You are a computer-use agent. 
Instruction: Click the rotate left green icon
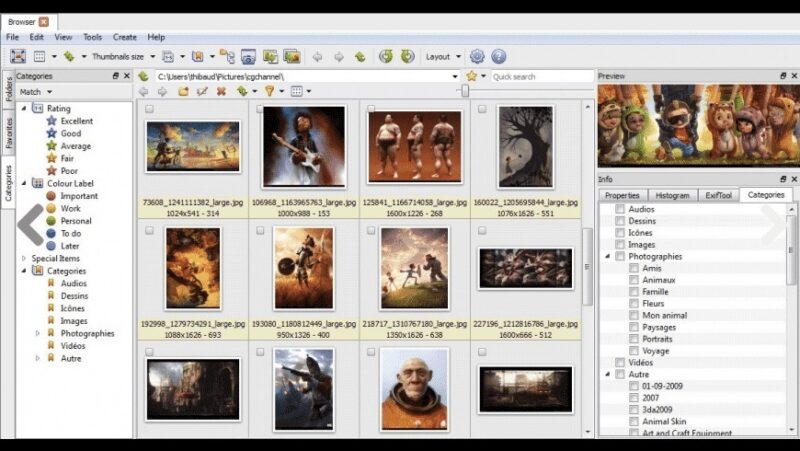click(386, 57)
